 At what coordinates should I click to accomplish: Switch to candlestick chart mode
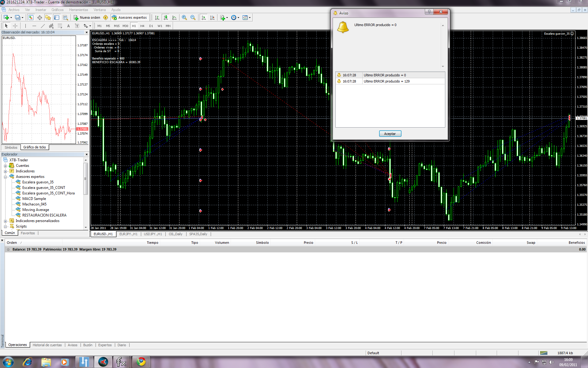(x=166, y=17)
